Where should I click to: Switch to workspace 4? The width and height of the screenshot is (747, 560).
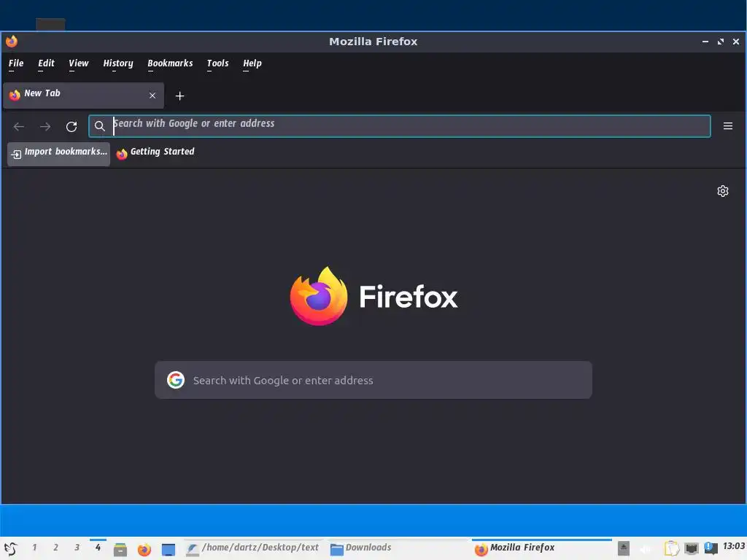98,548
